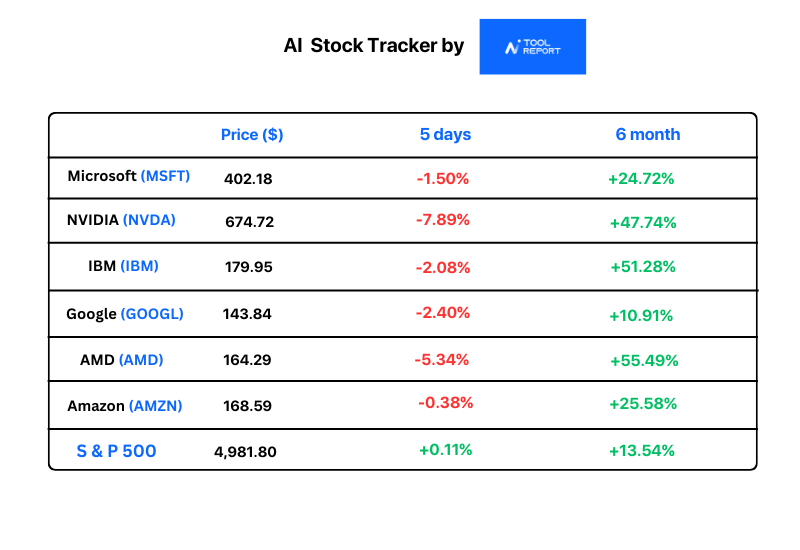The image size is (800, 550).
Task: Click Amazon 5 days value -0.38%
Action: pyautogui.click(x=445, y=403)
